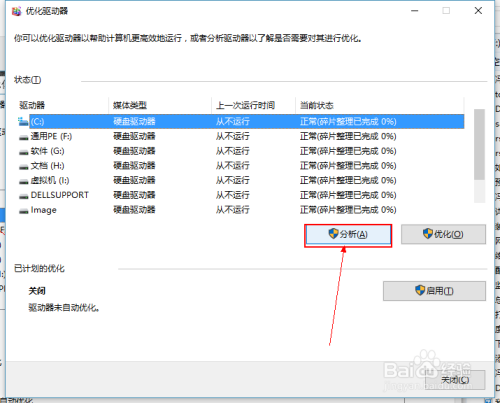Click status cell of 文档 (H:) row

pyautogui.click(x=348, y=166)
